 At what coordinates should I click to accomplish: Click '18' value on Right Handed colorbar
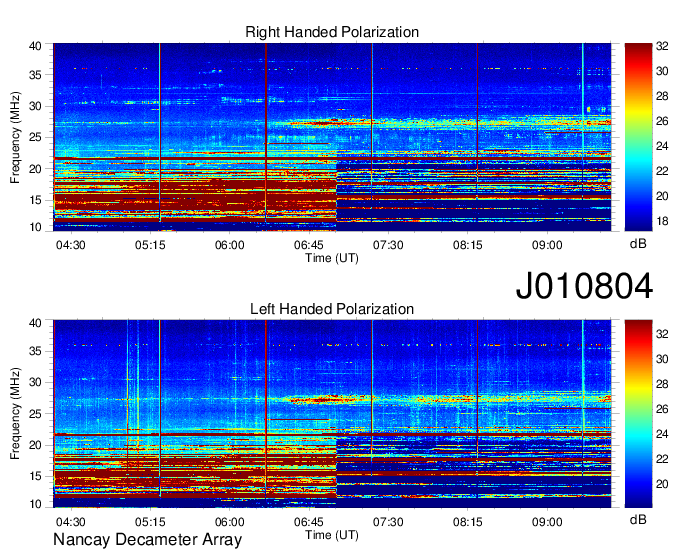(662, 222)
